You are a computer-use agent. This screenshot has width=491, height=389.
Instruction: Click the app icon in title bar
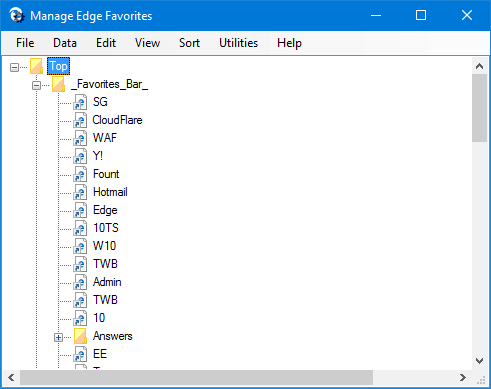coord(17,15)
